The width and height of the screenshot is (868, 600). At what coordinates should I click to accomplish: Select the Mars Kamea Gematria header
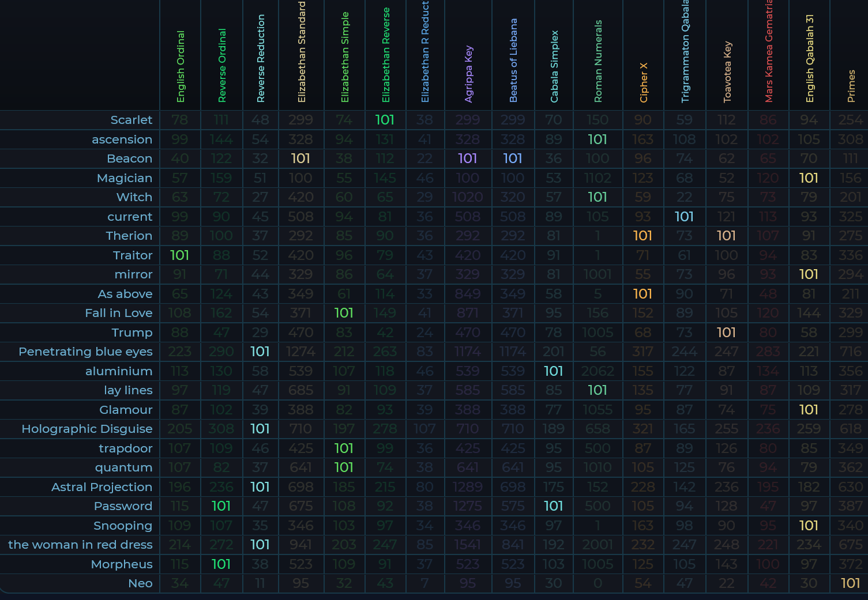[x=768, y=52]
